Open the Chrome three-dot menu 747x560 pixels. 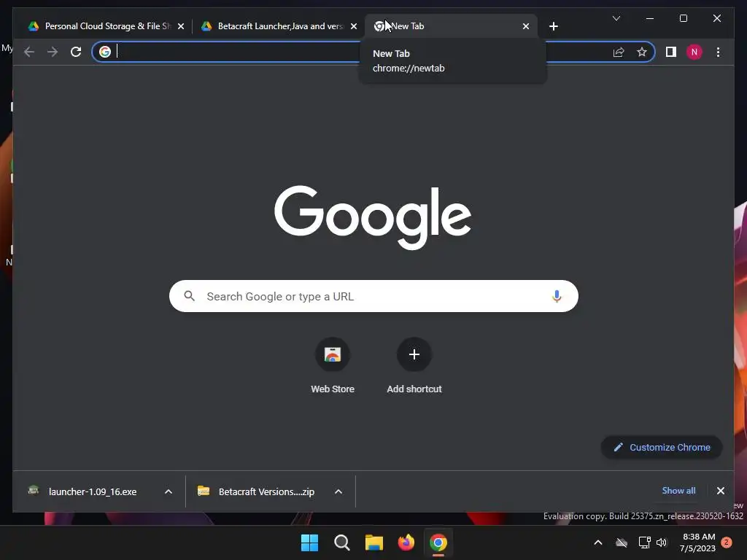click(x=718, y=52)
